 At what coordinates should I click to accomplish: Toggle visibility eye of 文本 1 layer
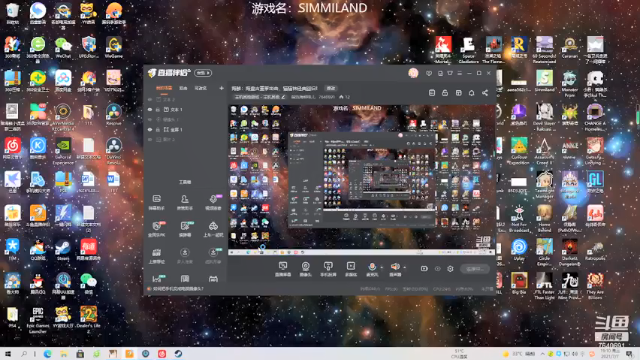coord(150,110)
